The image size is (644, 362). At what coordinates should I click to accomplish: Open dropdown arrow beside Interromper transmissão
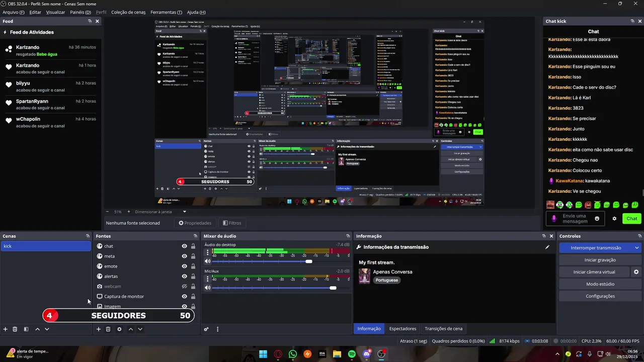(x=637, y=248)
